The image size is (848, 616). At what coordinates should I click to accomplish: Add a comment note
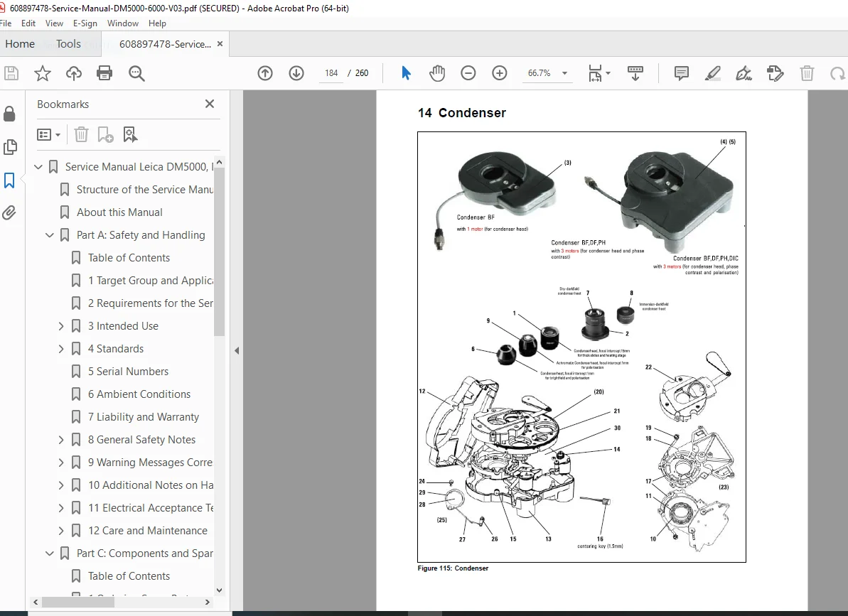coord(682,73)
